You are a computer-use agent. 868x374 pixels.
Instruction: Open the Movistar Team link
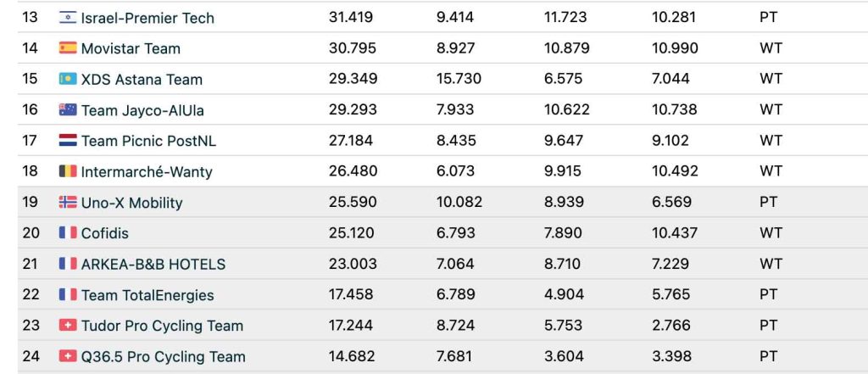(131, 48)
